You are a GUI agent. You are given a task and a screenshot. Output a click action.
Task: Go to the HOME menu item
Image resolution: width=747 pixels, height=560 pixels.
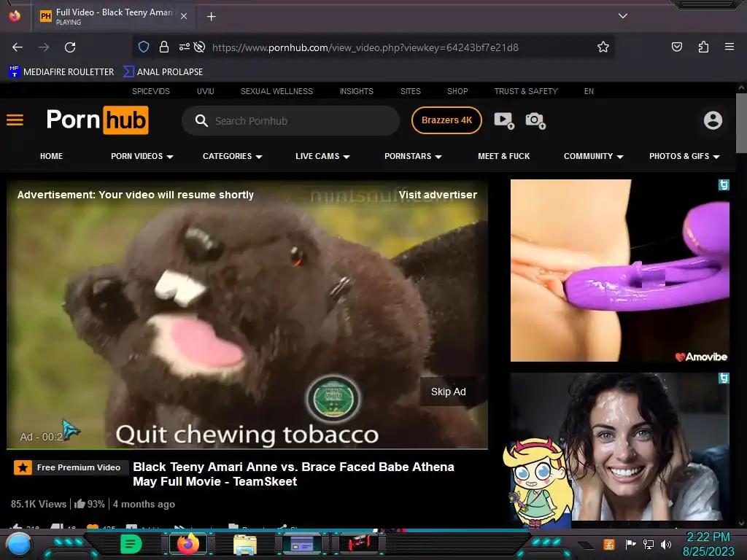point(52,156)
